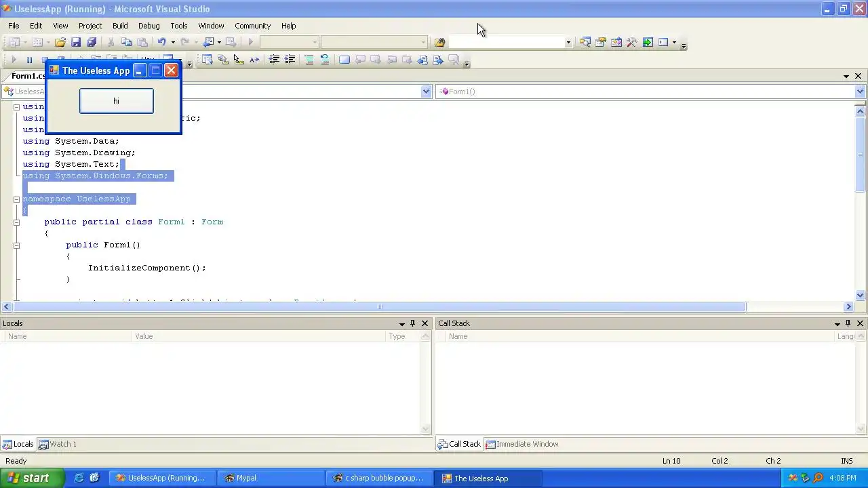Switch to the Immediate Window tab
868x488 pixels.
click(522, 444)
